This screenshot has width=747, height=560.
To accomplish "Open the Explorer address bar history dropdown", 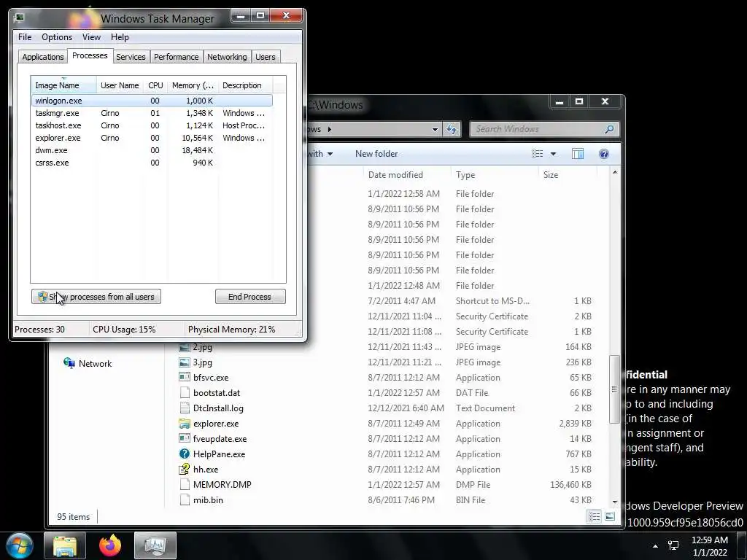I will [x=435, y=129].
